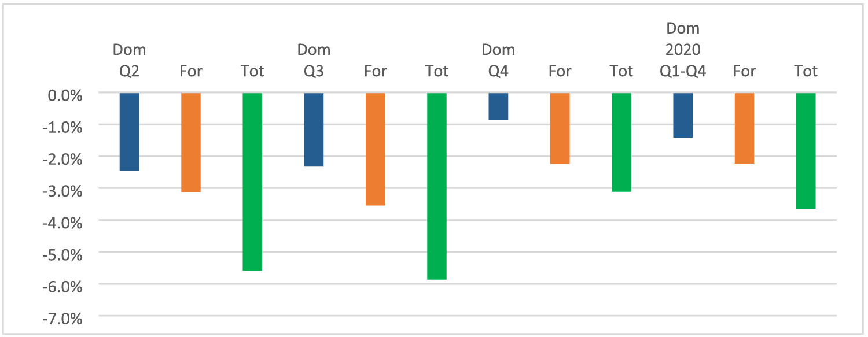868x337 pixels.
Task: Select the orange For bar in Q4
Action: point(560,128)
